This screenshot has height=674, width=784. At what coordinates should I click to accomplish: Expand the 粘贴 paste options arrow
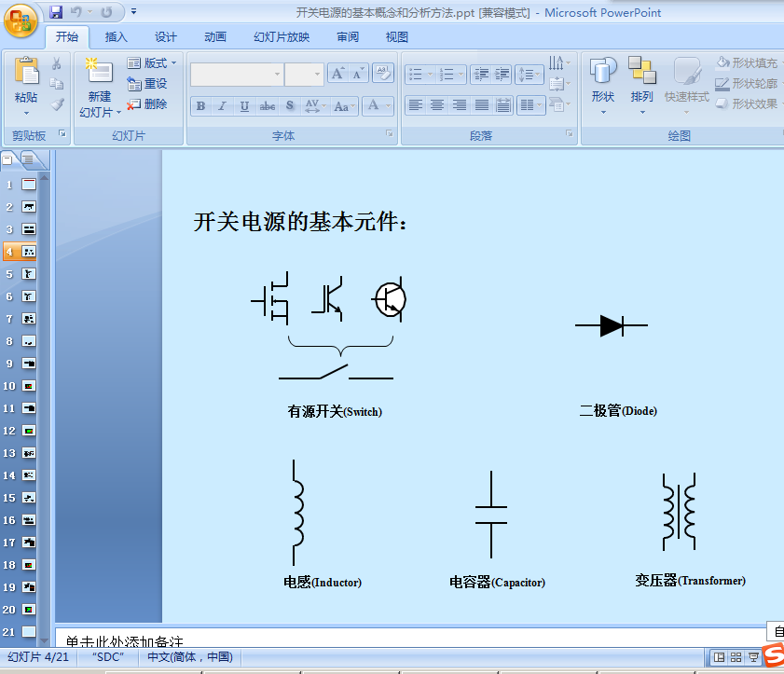click(x=26, y=113)
